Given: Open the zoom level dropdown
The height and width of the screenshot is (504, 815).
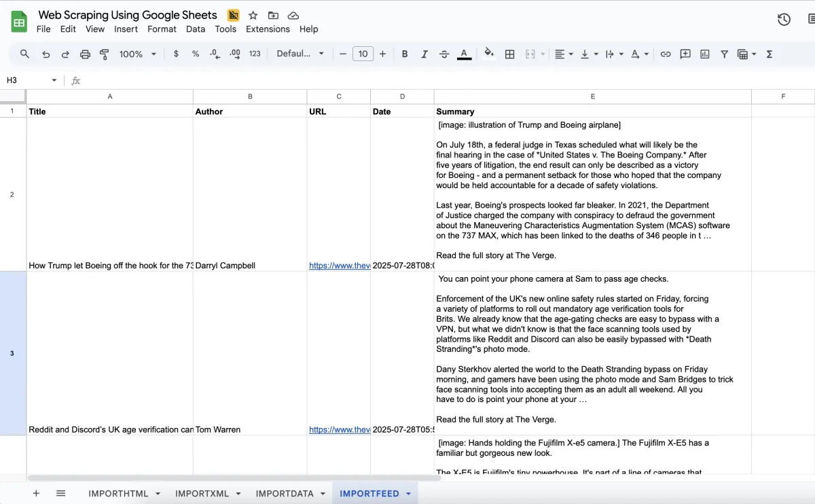Looking at the screenshot, I should tap(138, 54).
